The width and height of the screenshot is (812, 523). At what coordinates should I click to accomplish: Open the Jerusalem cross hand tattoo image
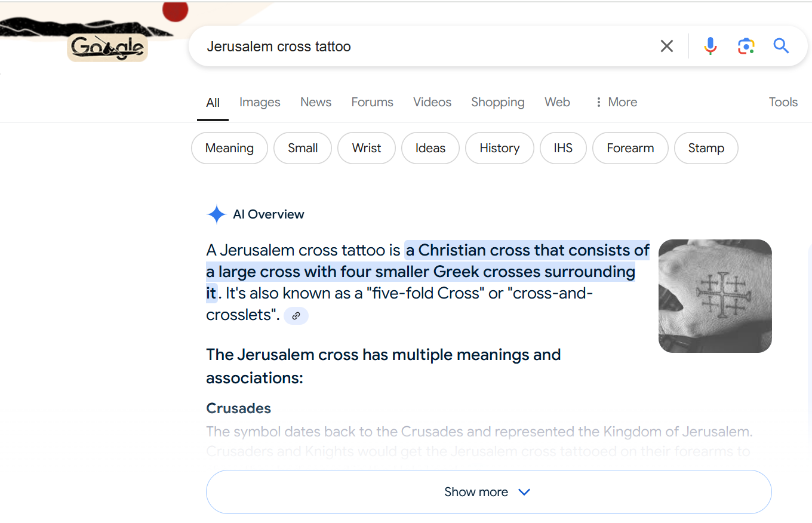click(715, 296)
